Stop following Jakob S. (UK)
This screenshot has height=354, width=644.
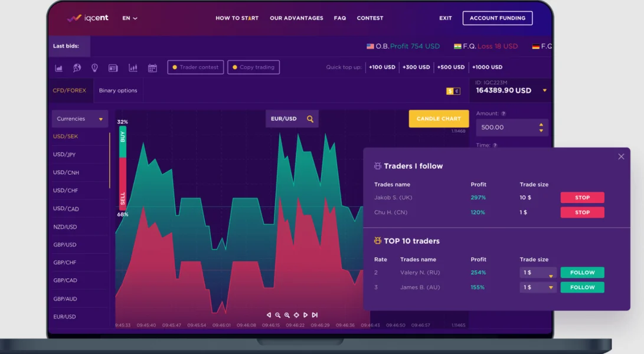[582, 198]
